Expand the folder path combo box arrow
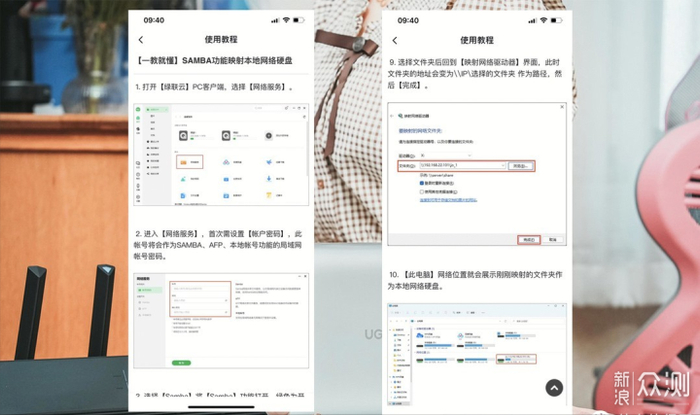 click(x=503, y=166)
